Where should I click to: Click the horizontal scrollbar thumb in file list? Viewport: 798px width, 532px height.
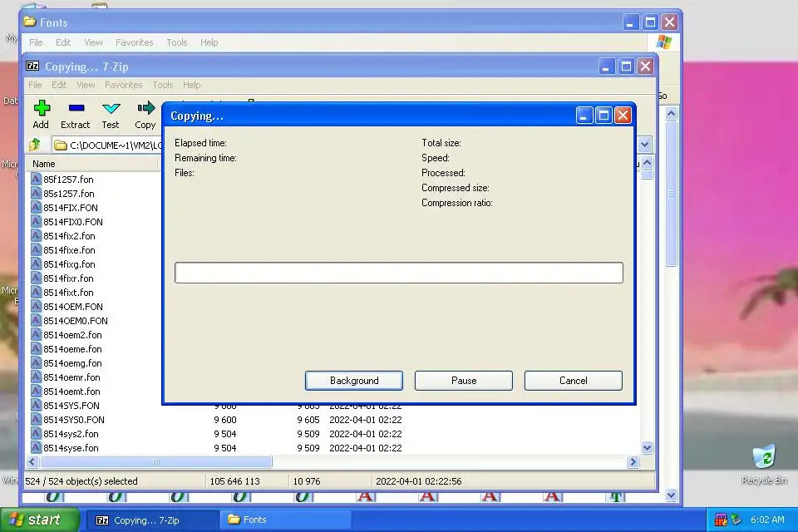tap(155, 461)
